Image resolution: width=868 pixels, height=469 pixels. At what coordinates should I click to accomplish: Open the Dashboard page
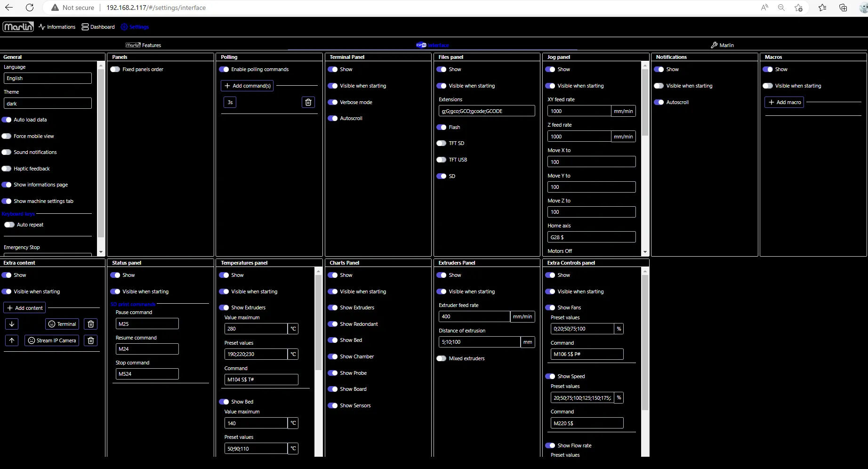click(98, 27)
